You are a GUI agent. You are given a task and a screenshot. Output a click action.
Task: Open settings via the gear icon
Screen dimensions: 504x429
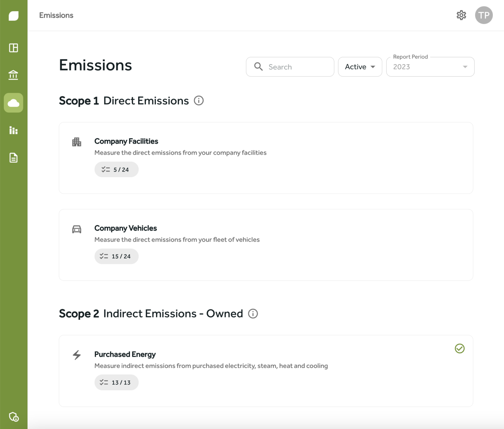(x=461, y=15)
